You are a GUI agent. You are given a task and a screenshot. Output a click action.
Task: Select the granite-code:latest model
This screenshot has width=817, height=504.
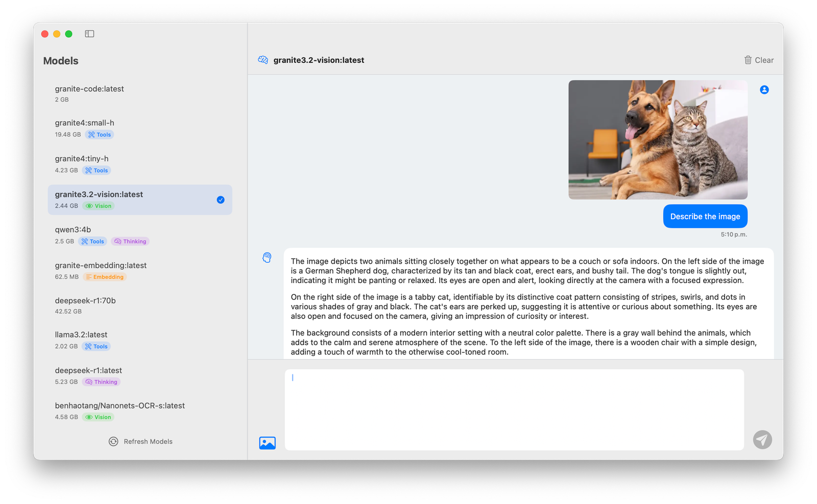pos(89,89)
